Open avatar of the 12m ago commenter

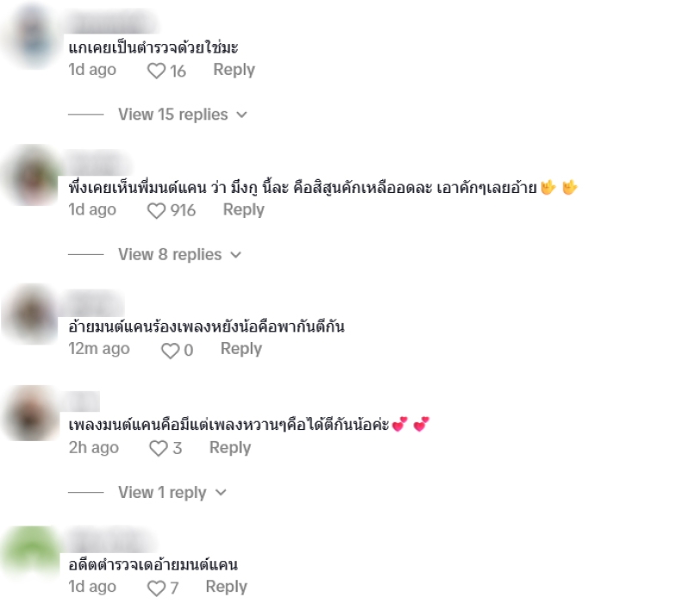[31, 314]
